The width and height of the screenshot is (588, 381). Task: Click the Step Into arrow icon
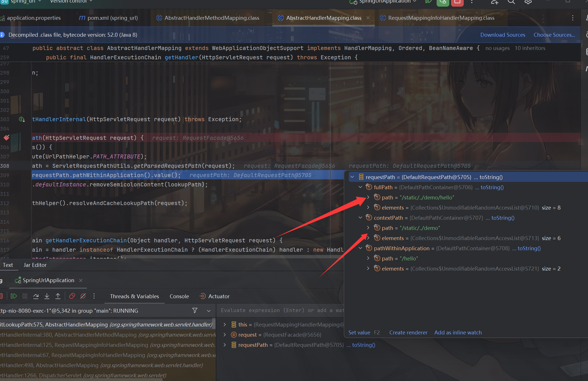(x=47, y=296)
